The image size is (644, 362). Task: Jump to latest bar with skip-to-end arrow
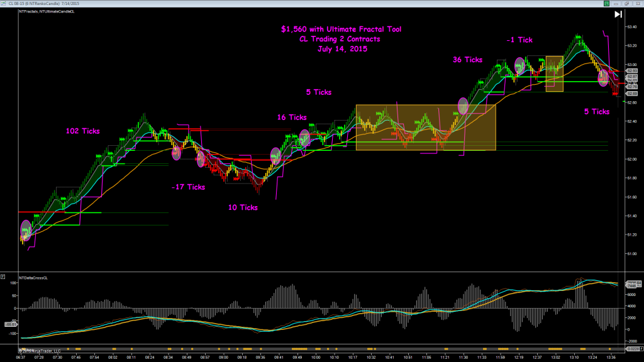(x=618, y=14)
